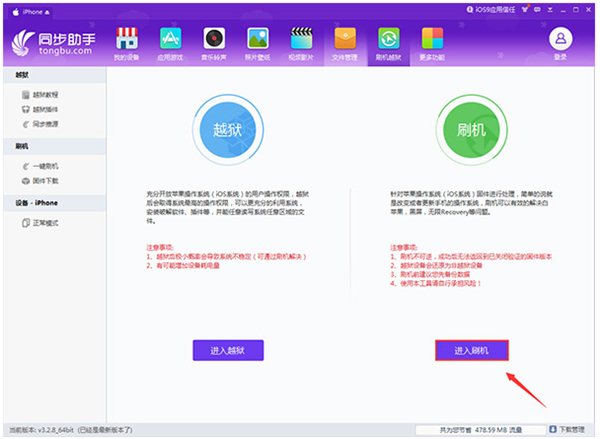Click the 478.59 MB saved traffic field
This screenshot has height=439, width=600.
point(481,430)
